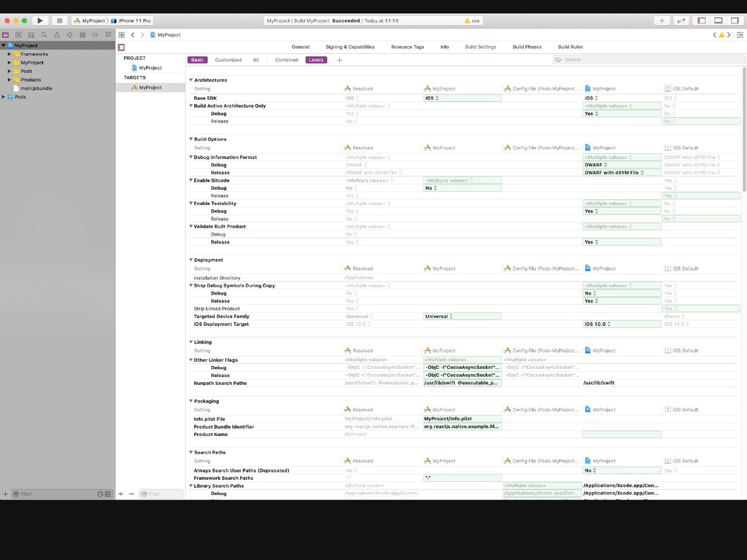Open the Source Control navigator icon
Image resolution: width=747 pixels, height=560 pixels.
pos(18,35)
